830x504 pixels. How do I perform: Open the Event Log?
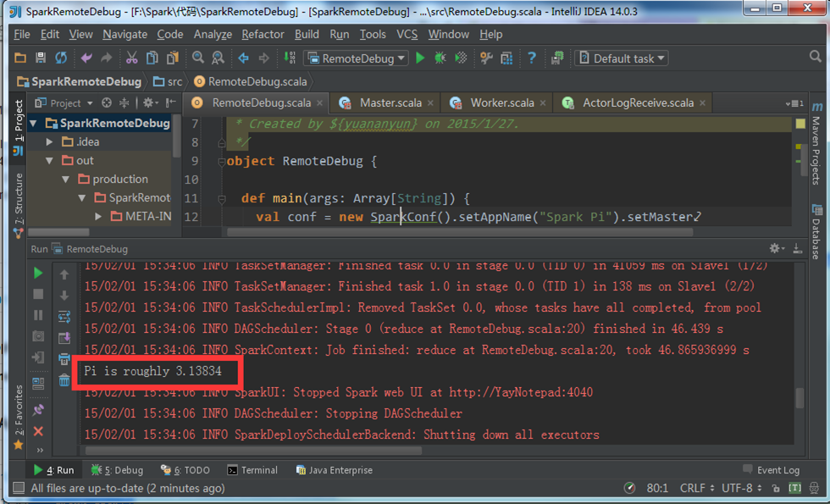772,470
